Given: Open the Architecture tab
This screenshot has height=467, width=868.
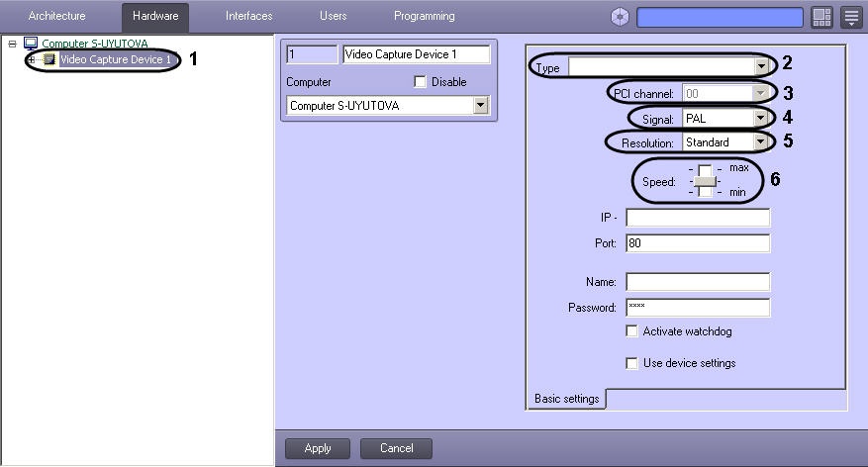Looking at the screenshot, I should tap(57, 16).
